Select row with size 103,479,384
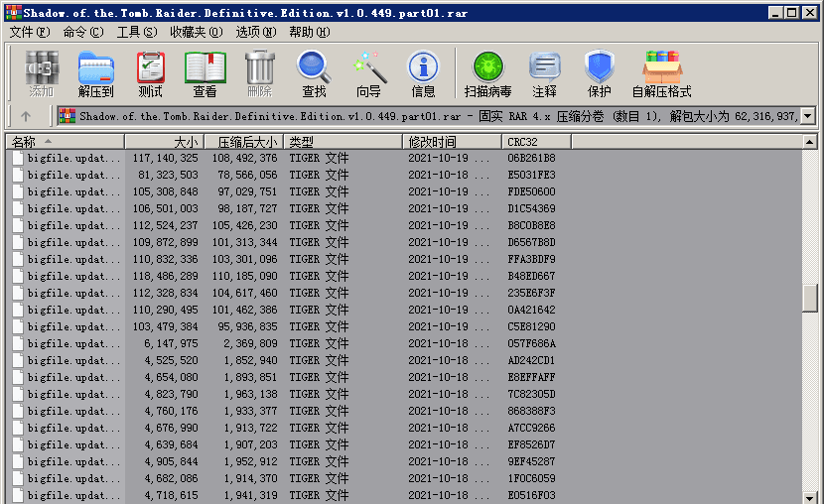Screen dimensions: 824x504 click(404, 326)
